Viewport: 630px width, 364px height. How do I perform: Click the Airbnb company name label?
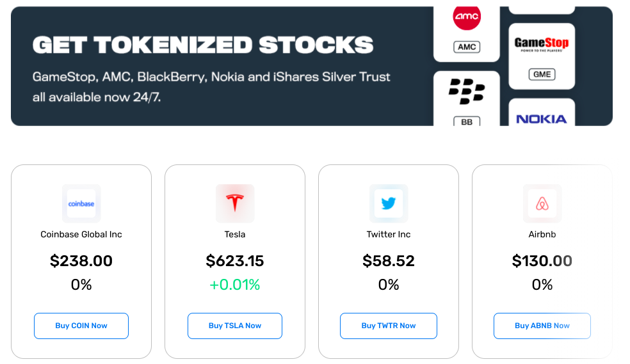point(542,234)
